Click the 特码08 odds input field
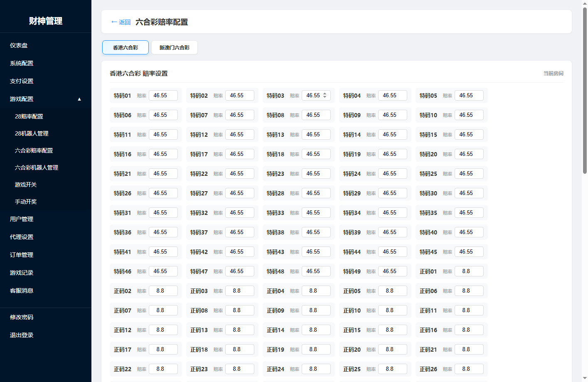The width and height of the screenshot is (588, 382). pyautogui.click(x=316, y=115)
